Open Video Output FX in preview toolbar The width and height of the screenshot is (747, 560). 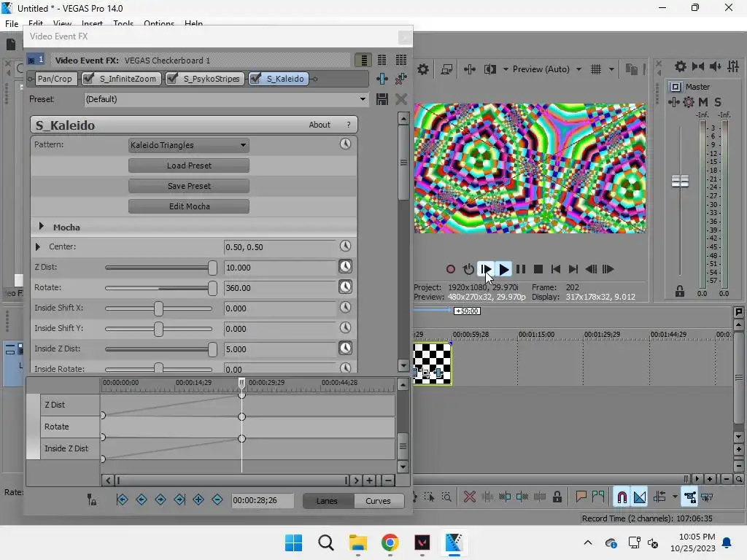click(x=469, y=69)
